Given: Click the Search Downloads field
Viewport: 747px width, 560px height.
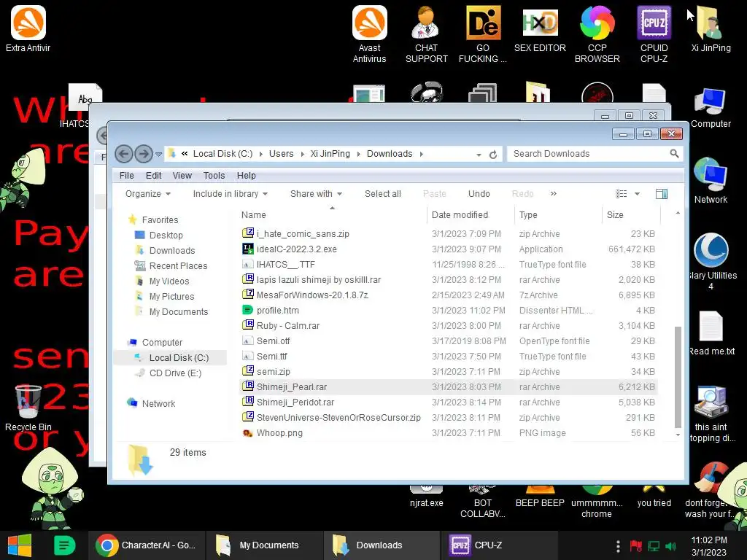Looking at the screenshot, I should 589,154.
